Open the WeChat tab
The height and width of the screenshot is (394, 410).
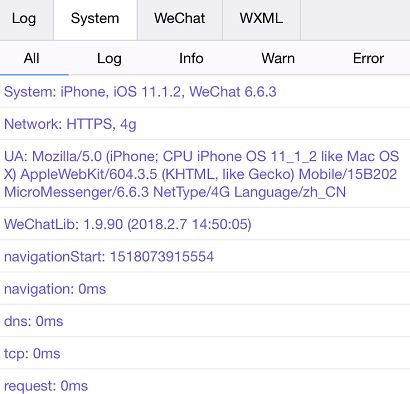[x=180, y=19]
